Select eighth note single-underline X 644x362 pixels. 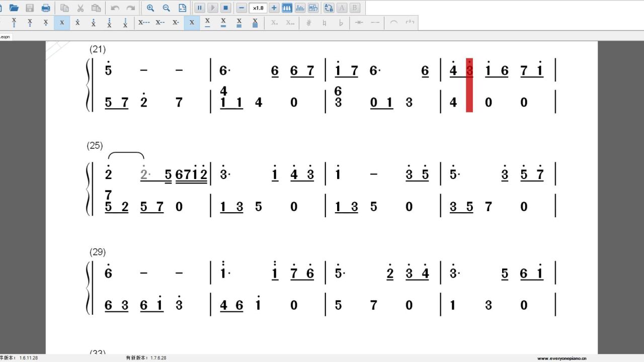207,23
